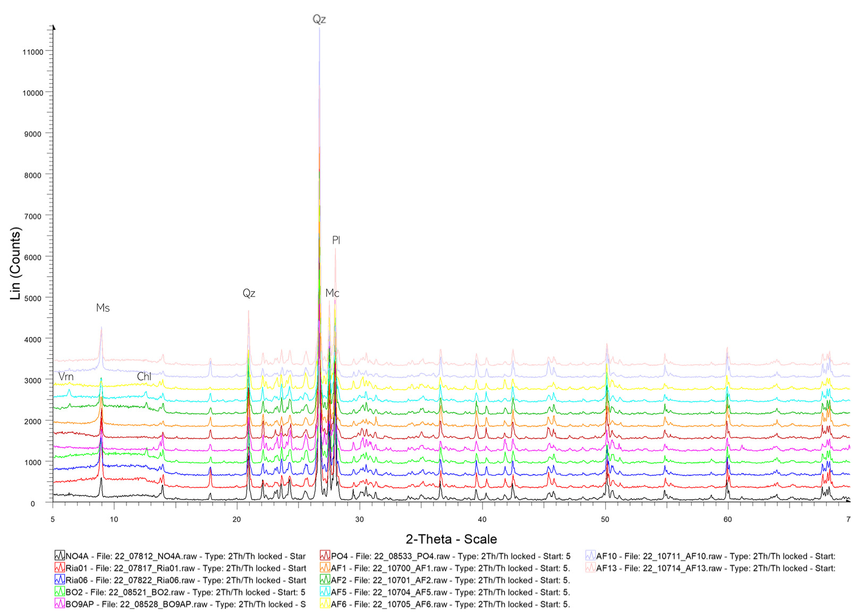Click the Mc peak label

click(x=332, y=293)
